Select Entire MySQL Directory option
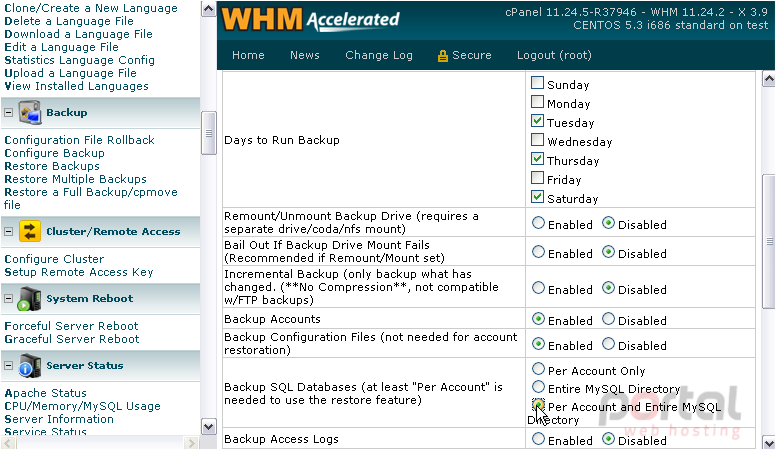Viewport: 776px width, 450px height. 538,387
